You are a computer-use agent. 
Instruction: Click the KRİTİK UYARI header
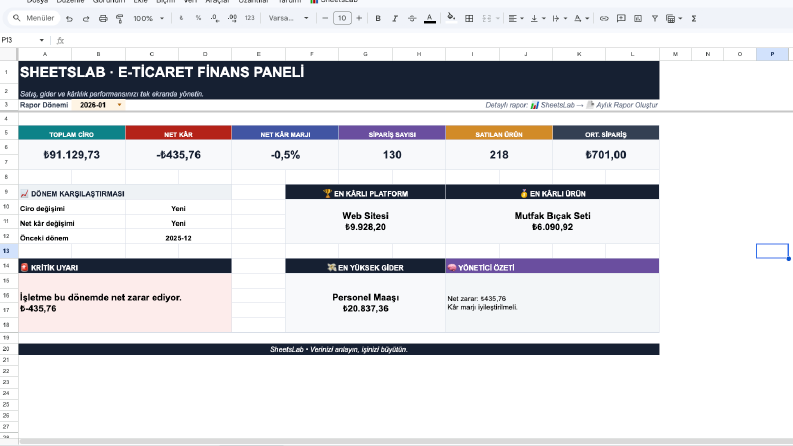coord(125,267)
